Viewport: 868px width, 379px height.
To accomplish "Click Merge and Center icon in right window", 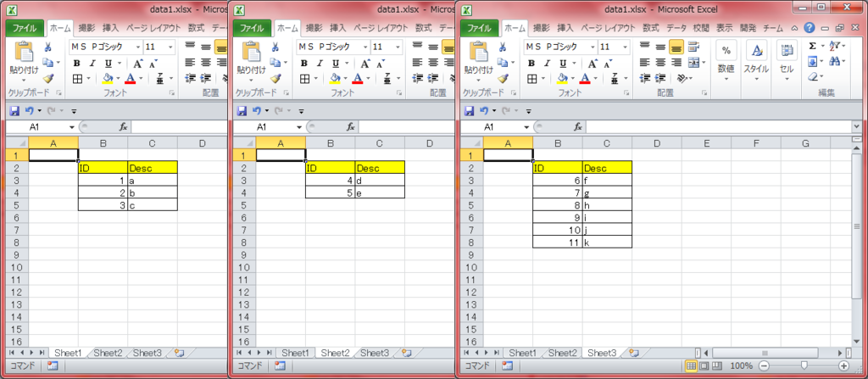I will point(693,63).
